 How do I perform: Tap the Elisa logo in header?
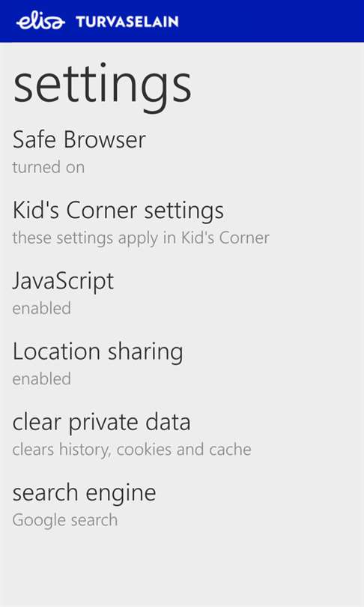pyautogui.click(x=40, y=22)
